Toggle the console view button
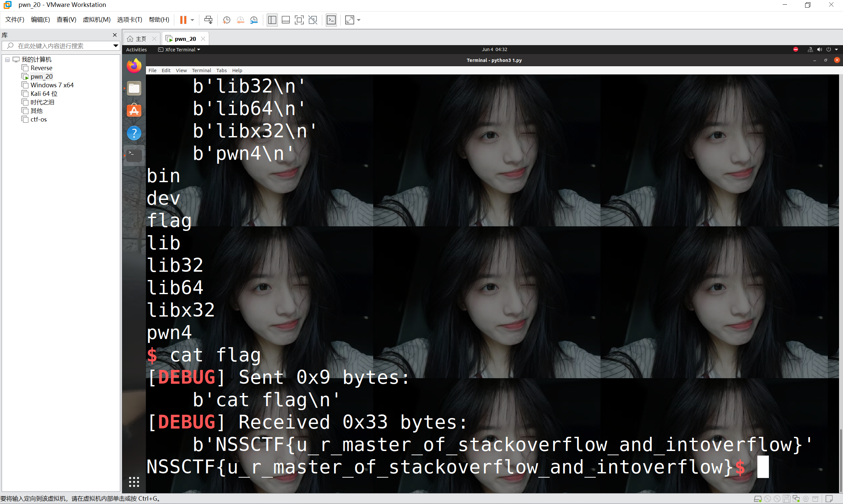The height and width of the screenshot is (504, 843). click(331, 20)
